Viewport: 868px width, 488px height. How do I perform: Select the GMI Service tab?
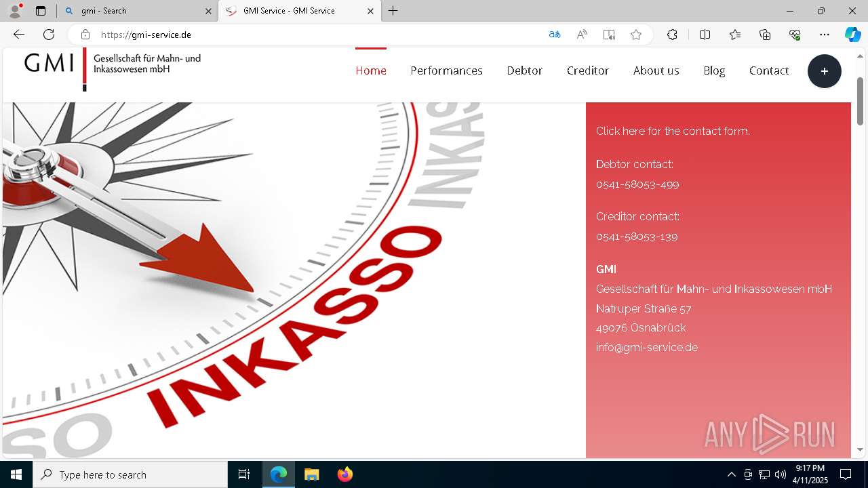click(300, 11)
